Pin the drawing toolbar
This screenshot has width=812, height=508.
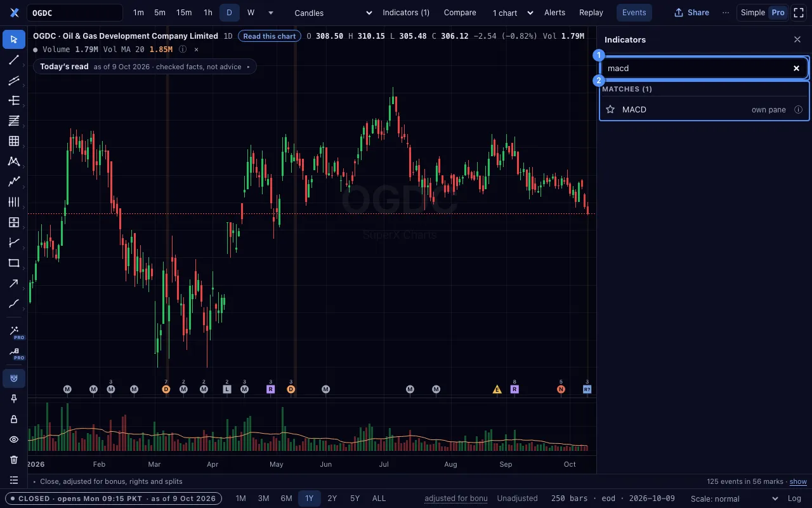point(14,399)
